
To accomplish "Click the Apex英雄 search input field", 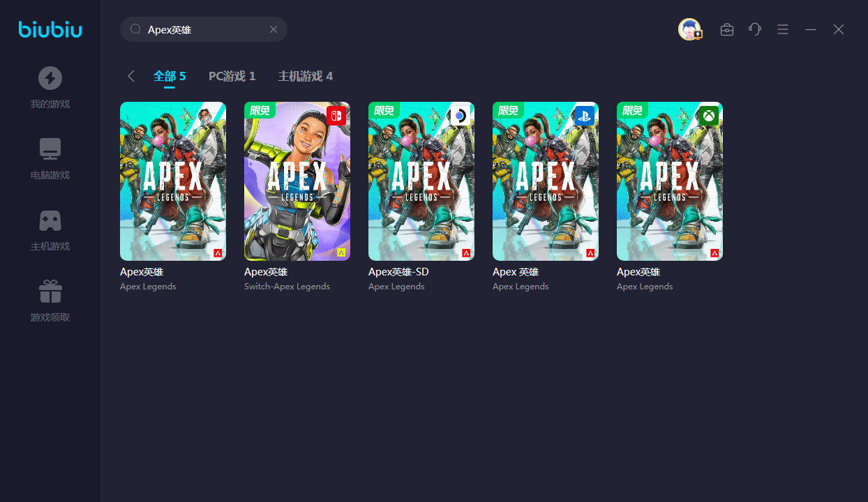I will pyautogui.click(x=202, y=29).
